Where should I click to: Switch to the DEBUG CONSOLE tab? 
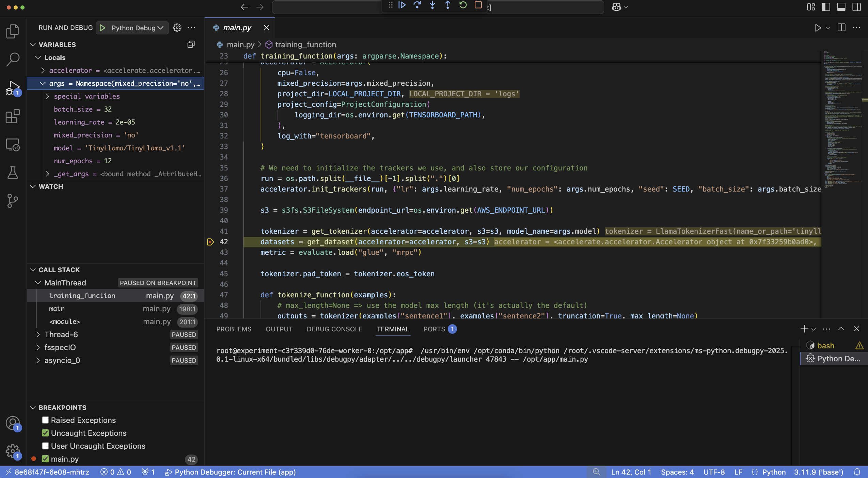pyautogui.click(x=334, y=329)
